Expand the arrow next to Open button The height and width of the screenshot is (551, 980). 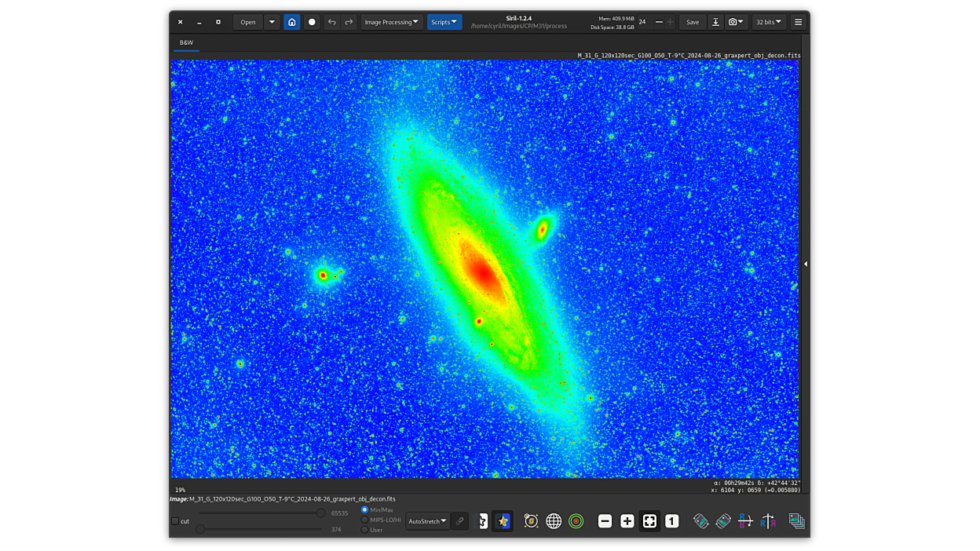pyautogui.click(x=272, y=22)
